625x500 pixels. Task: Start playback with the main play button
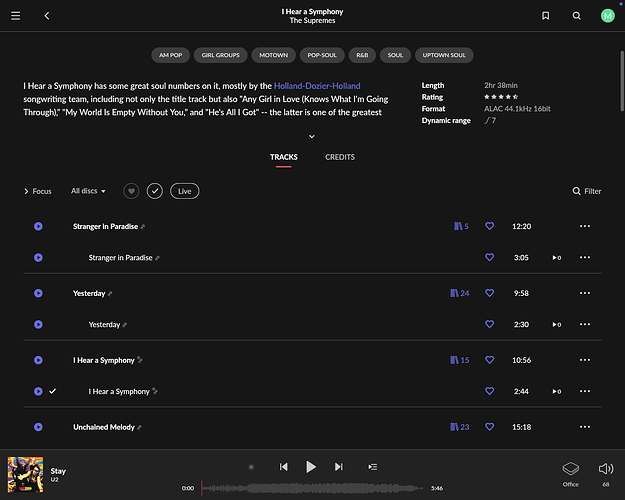coord(311,467)
